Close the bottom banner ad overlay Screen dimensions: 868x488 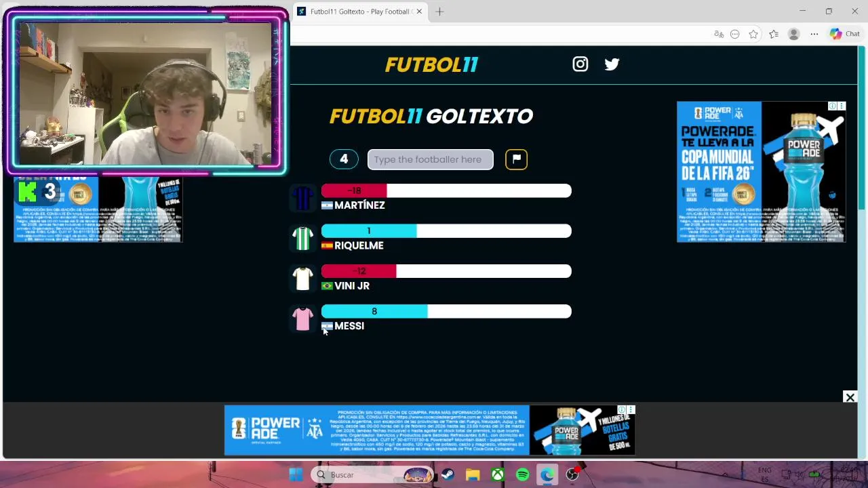pos(850,397)
